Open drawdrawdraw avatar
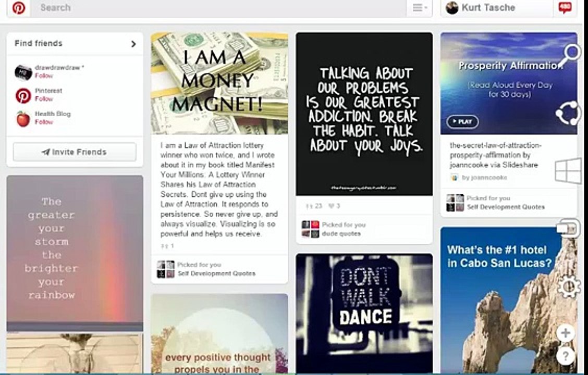 pyautogui.click(x=23, y=72)
